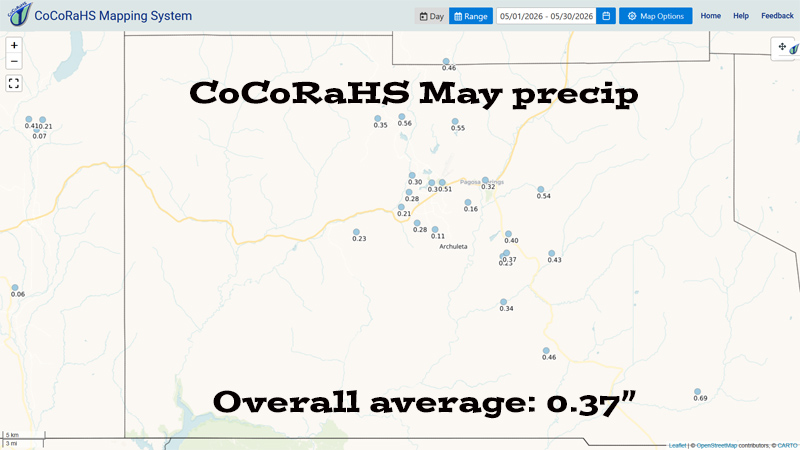
Task: Click the CoCoRaHS logo icon
Action: (x=20, y=14)
